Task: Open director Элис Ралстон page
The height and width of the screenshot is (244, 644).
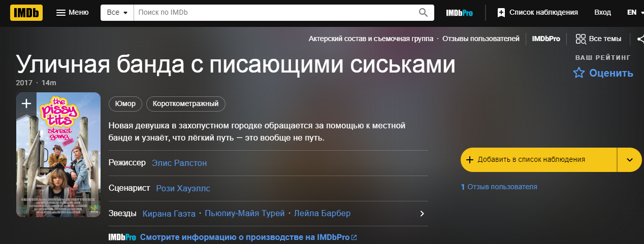Action: pyautogui.click(x=179, y=163)
